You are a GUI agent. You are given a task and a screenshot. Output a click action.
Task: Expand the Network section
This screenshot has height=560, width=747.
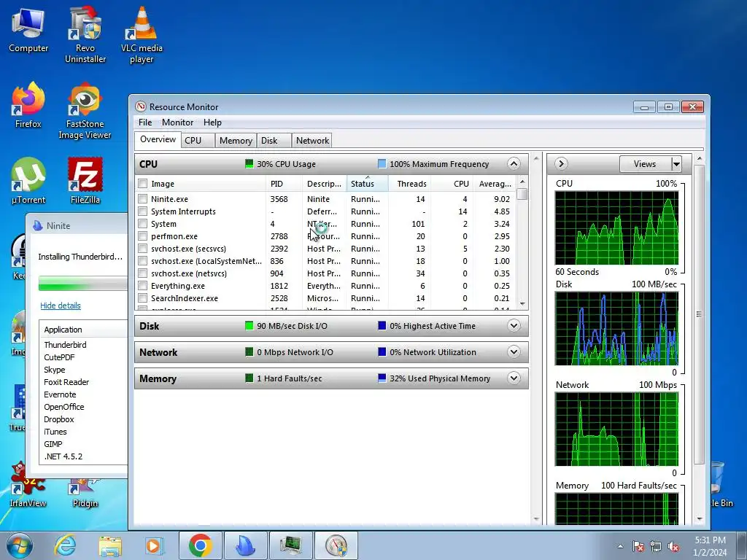[514, 352]
